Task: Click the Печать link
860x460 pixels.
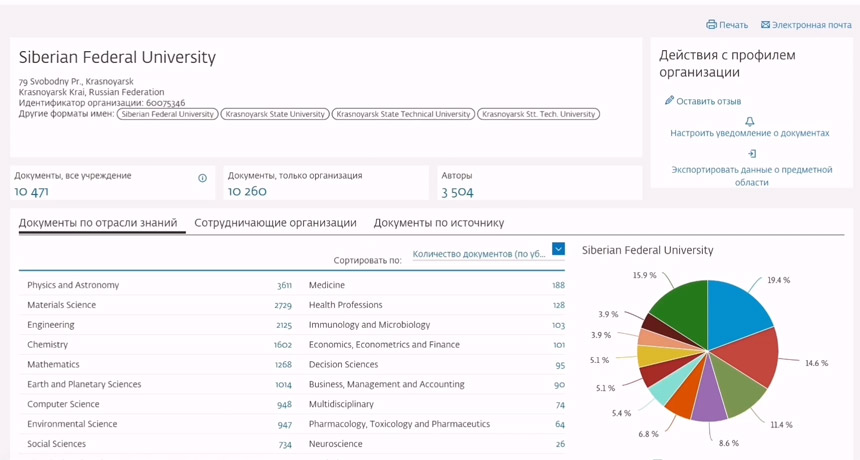Action: point(733,25)
